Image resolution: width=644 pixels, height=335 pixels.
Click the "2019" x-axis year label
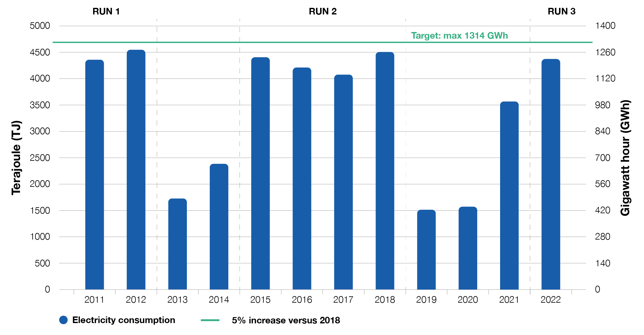426,300
